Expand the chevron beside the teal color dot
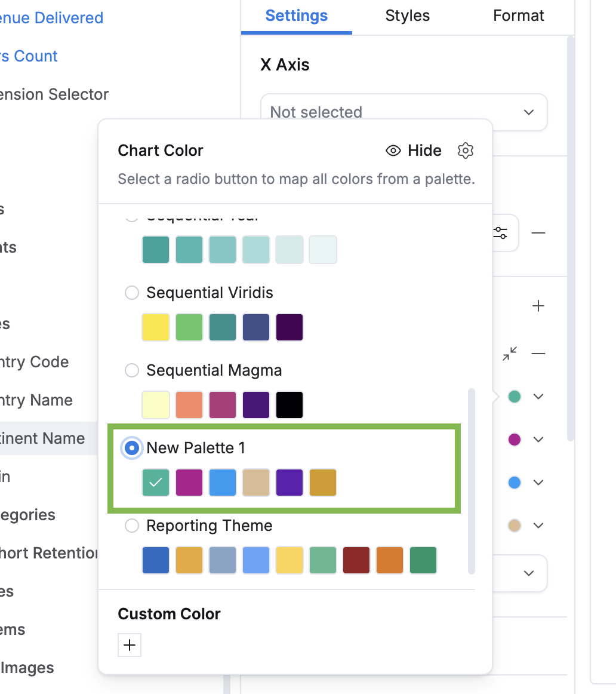The image size is (616, 694). click(538, 396)
